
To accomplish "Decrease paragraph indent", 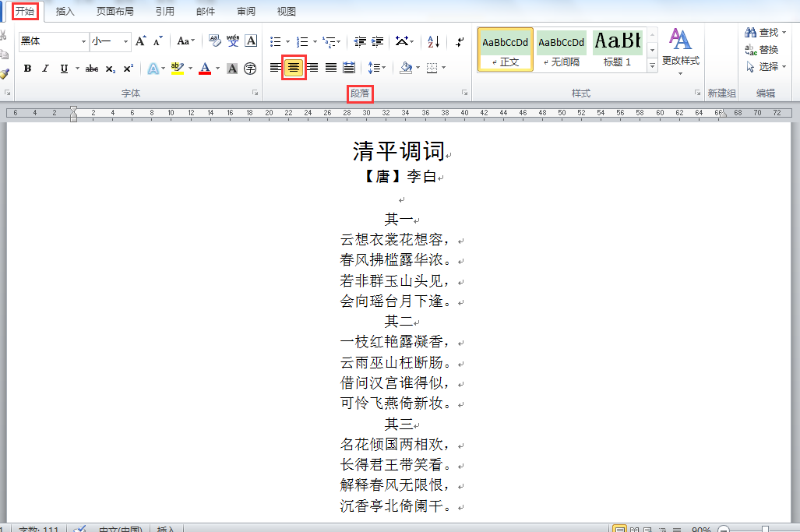I will point(360,41).
